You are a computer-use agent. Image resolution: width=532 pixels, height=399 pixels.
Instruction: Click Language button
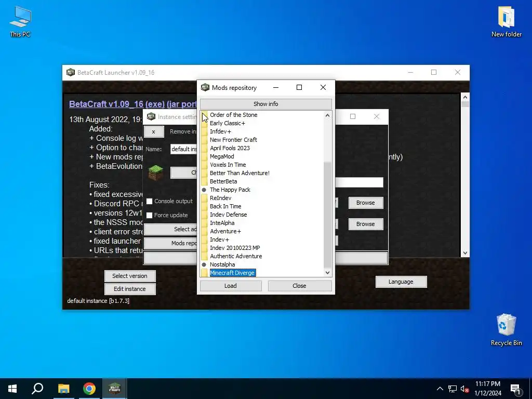[401, 282]
